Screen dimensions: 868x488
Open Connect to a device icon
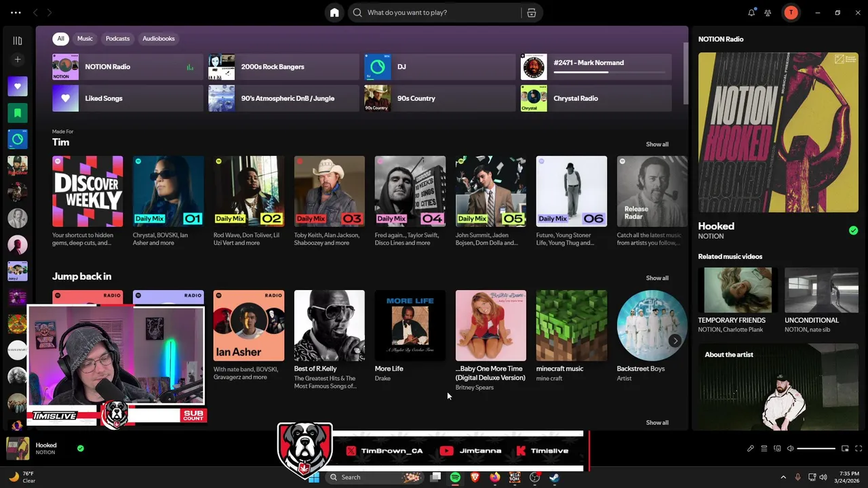pyautogui.click(x=777, y=448)
